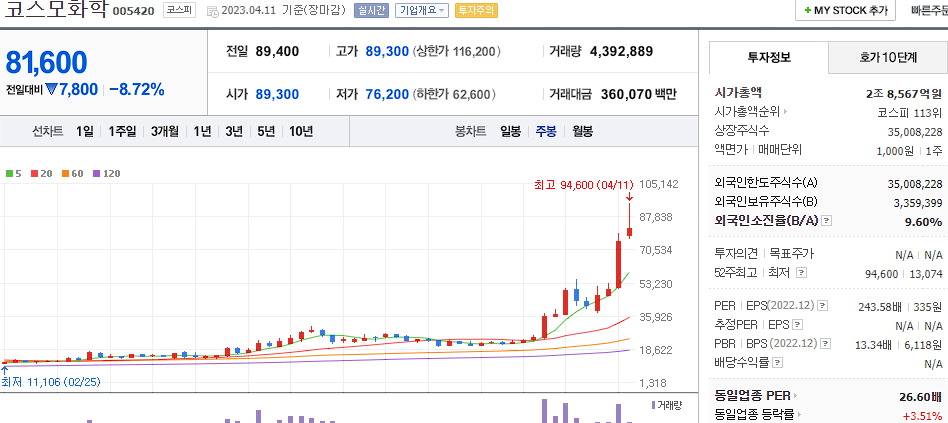Switch to the 호가10단계 tab
Image resolution: width=948 pixels, height=423 pixels.
pyautogui.click(x=888, y=57)
